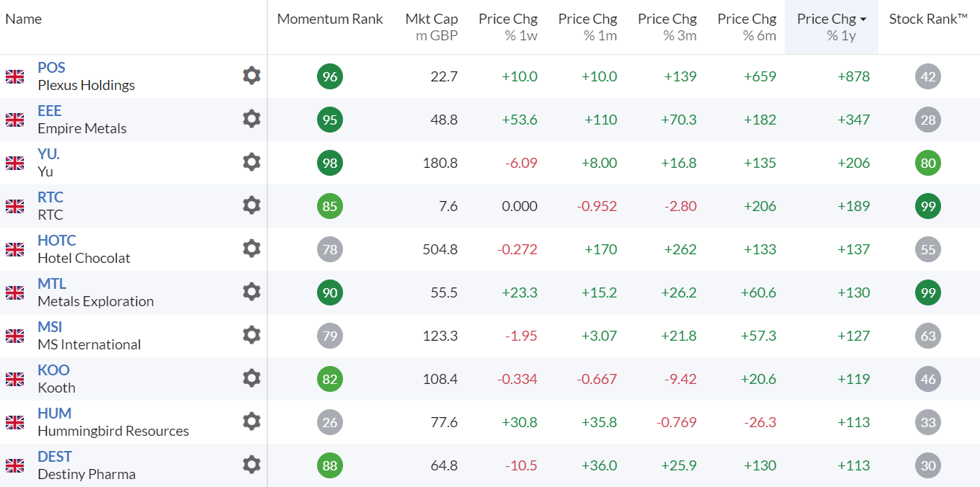The image size is (980, 487).
Task: Click Stock Rank badge 99 for Metals Exploration
Action: click(x=928, y=292)
